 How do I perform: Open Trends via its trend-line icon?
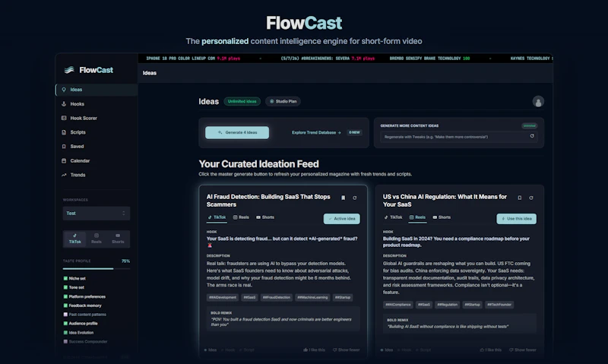click(64, 175)
